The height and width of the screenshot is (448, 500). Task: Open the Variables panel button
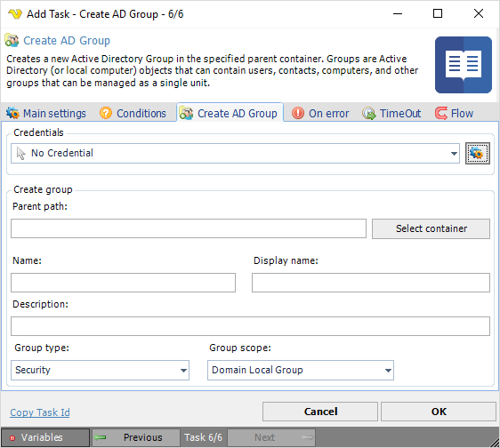pyautogui.click(x=45, y=437)
